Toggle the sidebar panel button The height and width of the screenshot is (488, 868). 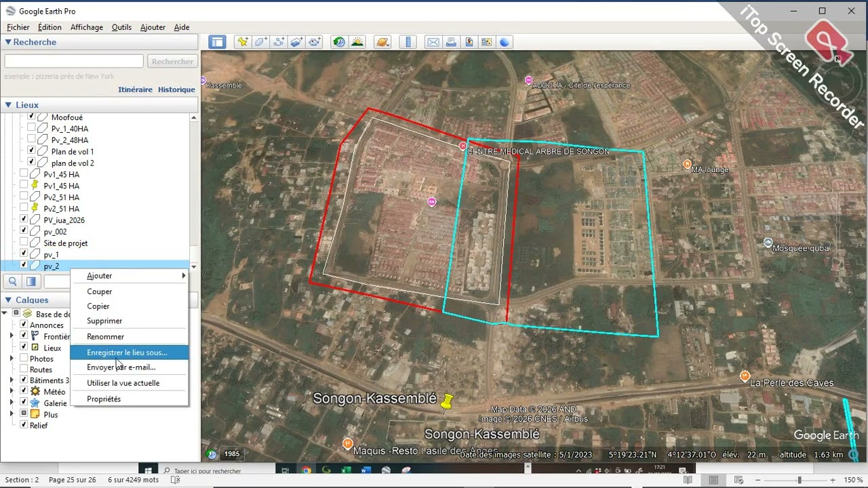coord(217,42)
